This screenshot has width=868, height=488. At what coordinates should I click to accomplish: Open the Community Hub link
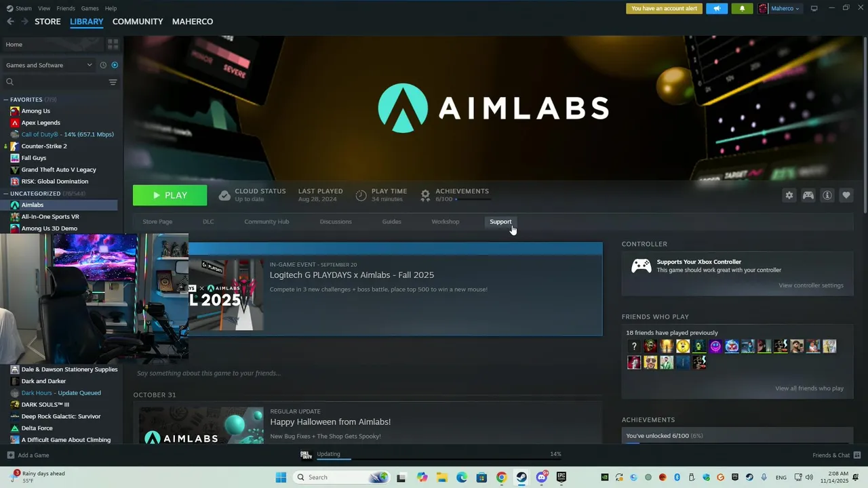click(267, 222)
